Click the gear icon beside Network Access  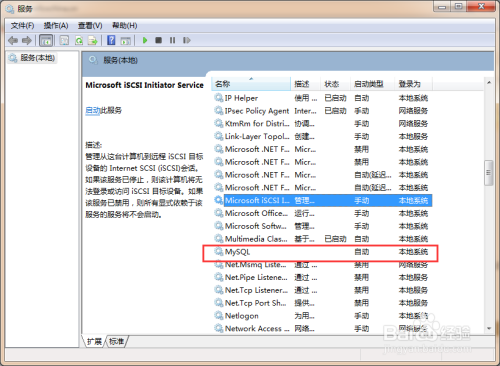[x=219, y=328]
